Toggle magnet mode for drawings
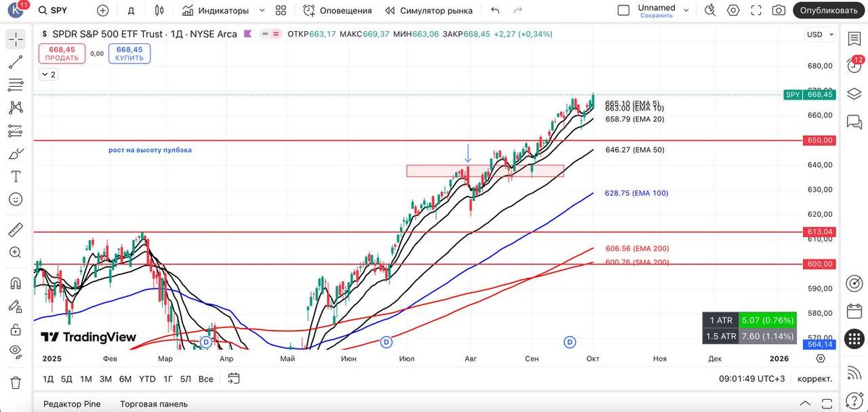This screenshot has width=868, height=412. (15, 283)
